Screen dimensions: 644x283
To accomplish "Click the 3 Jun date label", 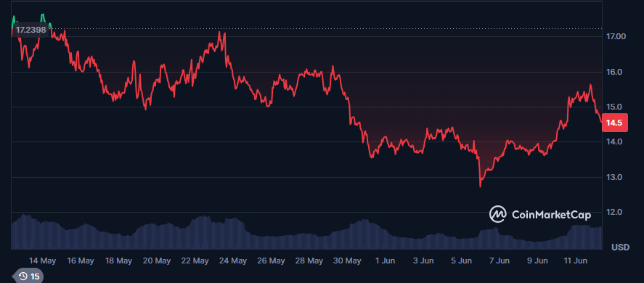I will [x=423, y=261].
